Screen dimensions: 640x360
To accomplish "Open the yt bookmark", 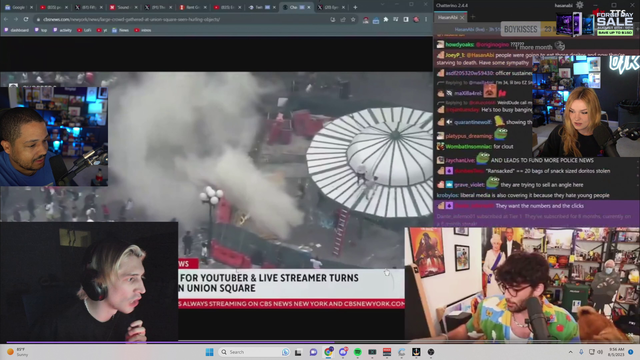I will 102,30.
